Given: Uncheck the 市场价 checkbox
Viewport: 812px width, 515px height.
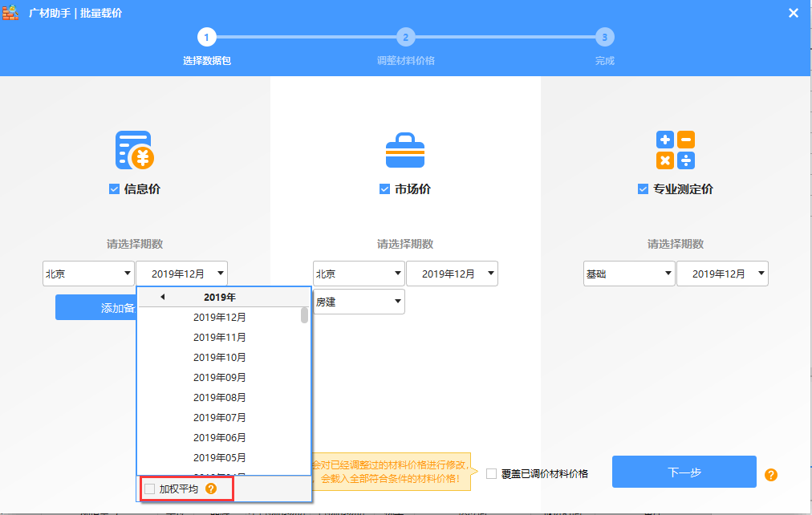Looking at the screenshot, I should tap(385, 189).
